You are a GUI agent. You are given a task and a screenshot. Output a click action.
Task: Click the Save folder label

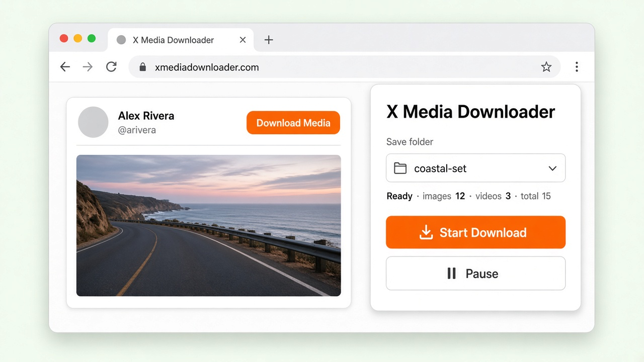410,142
